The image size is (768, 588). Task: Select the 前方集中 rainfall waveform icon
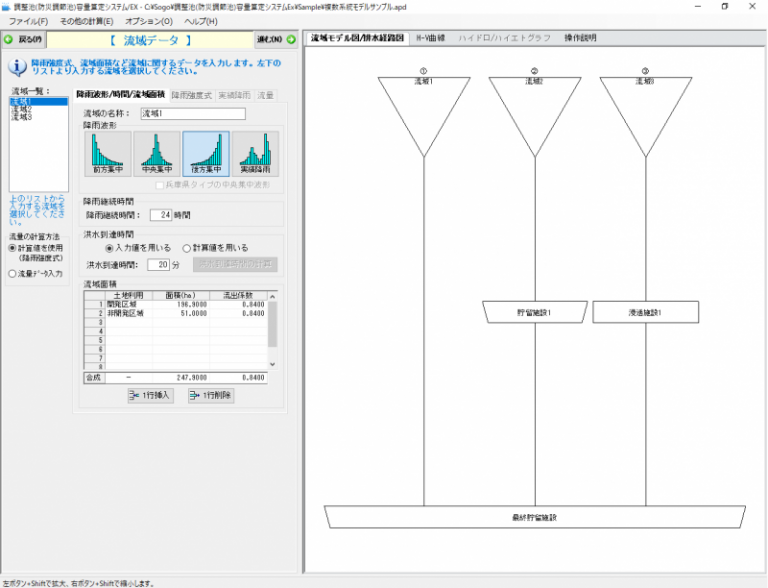click(x=108, y=153)
